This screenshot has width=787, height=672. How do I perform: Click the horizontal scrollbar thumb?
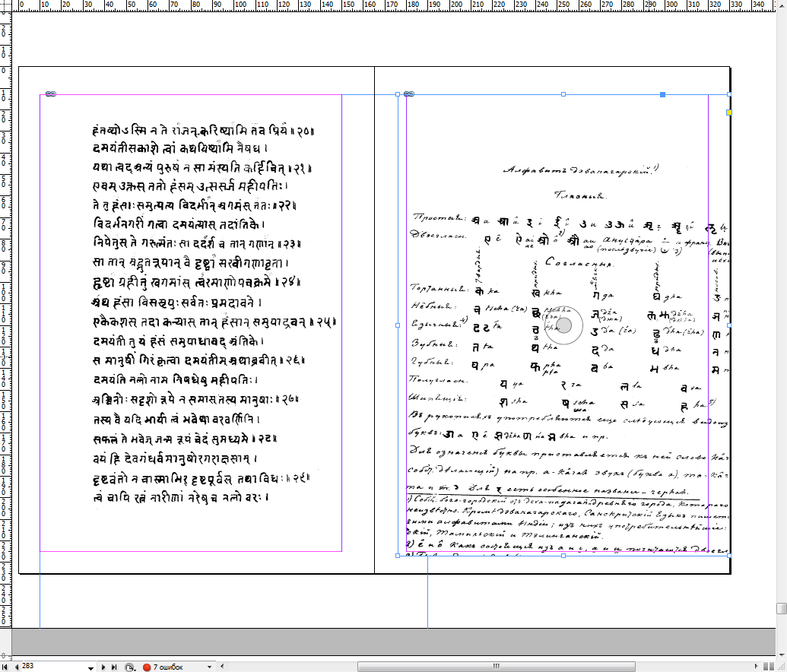click(497, 667)
